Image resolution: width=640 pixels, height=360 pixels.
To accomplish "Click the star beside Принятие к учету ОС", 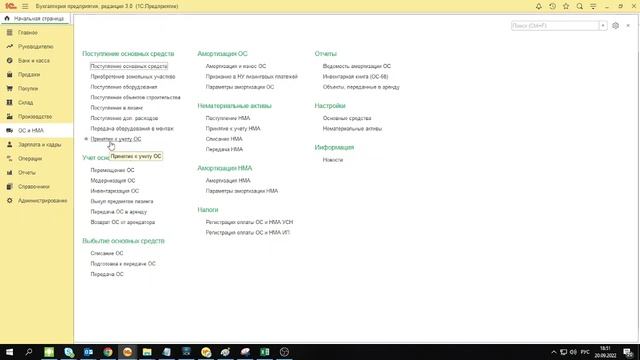I will pos(86,139).
